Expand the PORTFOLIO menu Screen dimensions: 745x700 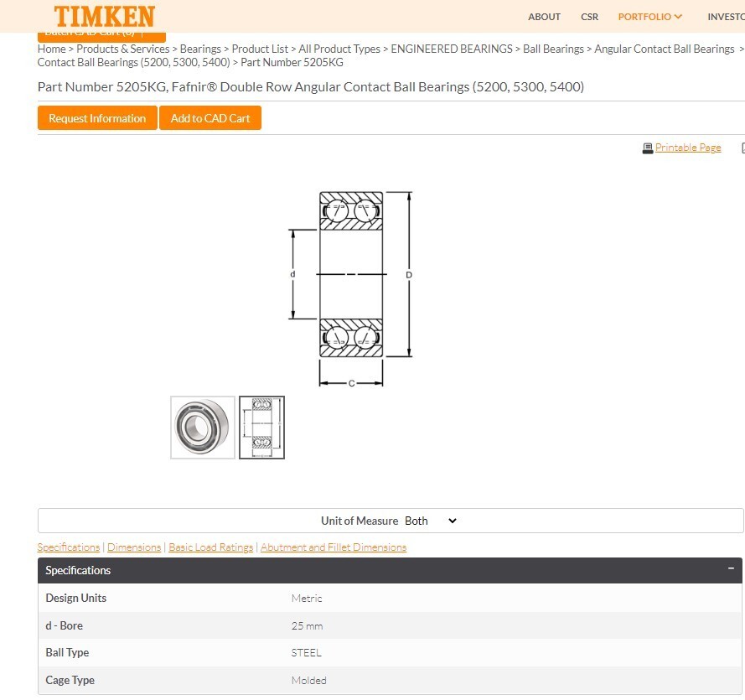pos(649,17)
